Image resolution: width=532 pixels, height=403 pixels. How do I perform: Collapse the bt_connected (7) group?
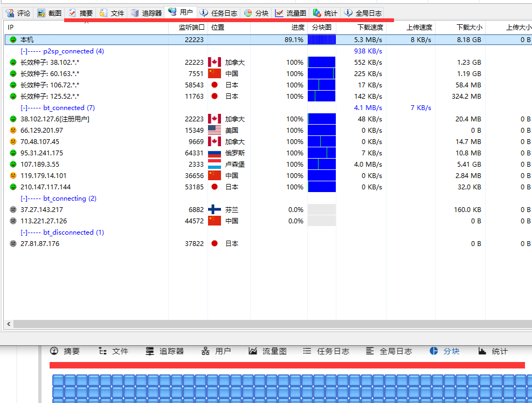[24, 108]
